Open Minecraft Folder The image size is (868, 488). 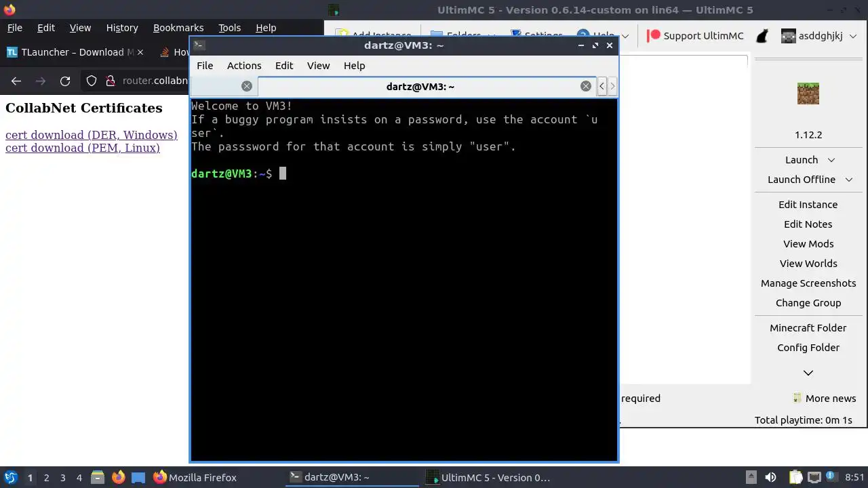click(x=808, y=328)
